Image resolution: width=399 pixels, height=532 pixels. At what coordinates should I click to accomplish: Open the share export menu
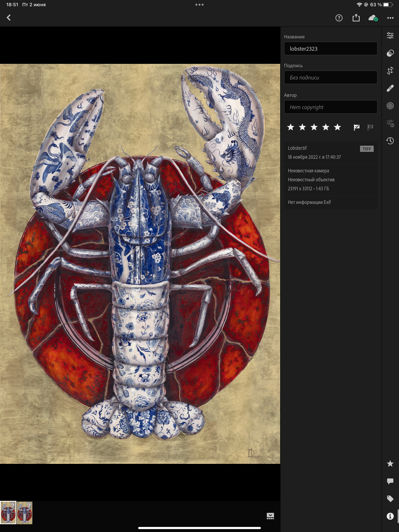point(356,18)
